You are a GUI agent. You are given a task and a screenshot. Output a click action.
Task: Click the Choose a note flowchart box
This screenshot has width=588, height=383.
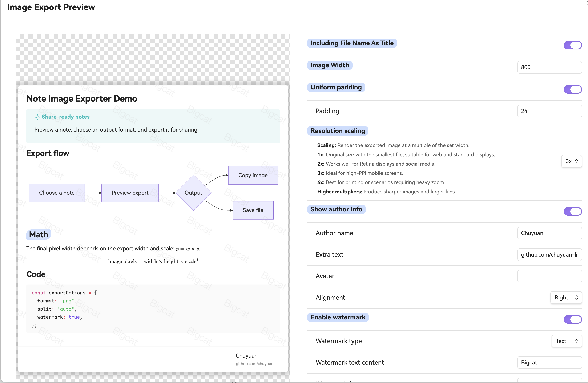pos(57,193)
